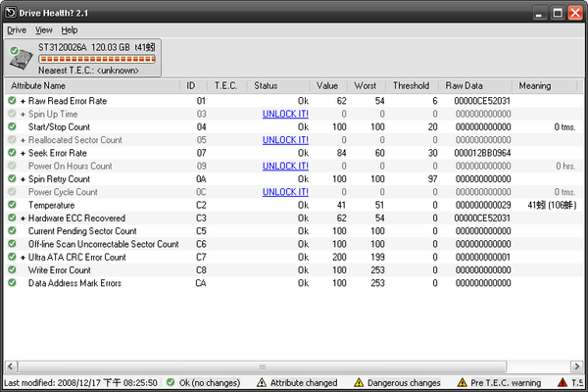Click the Drive Health title bar app icon
The height and width of the screenshot is (392, 588).
tap(11, 13)
